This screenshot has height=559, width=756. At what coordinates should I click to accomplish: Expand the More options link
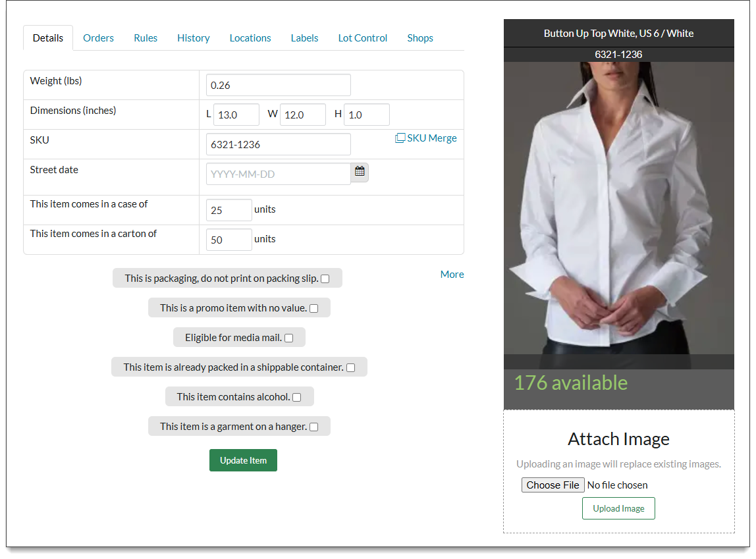(452, 275)
